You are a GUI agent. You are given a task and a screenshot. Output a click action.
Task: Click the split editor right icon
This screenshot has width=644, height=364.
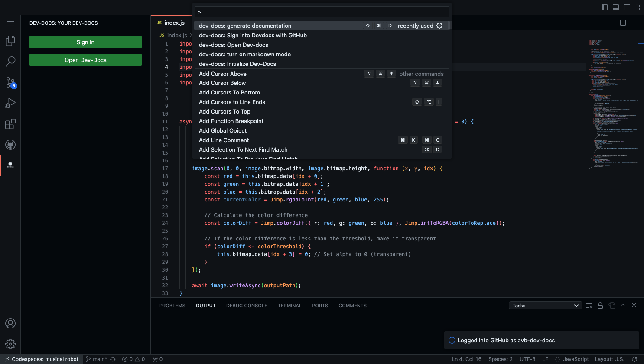(x=623, y=23)
